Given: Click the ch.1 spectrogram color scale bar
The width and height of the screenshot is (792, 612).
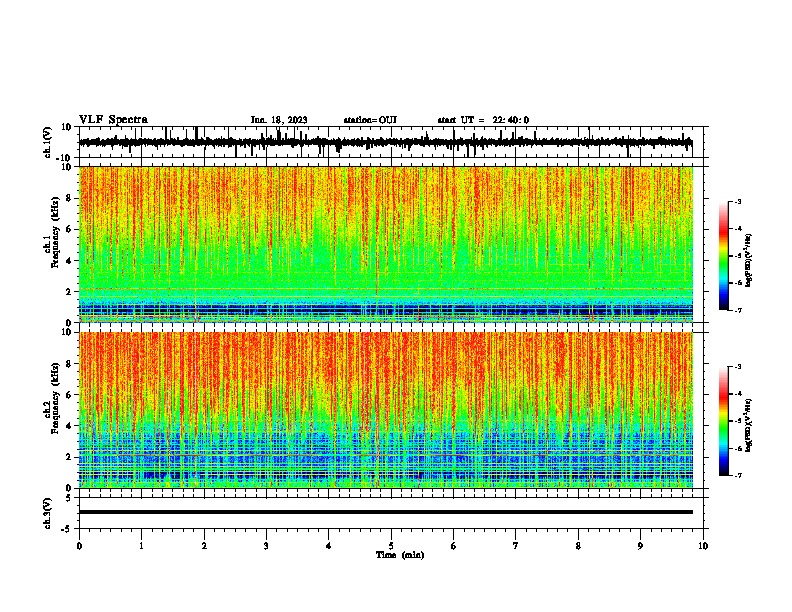Looking at the screenshot, I should point(724,256).
